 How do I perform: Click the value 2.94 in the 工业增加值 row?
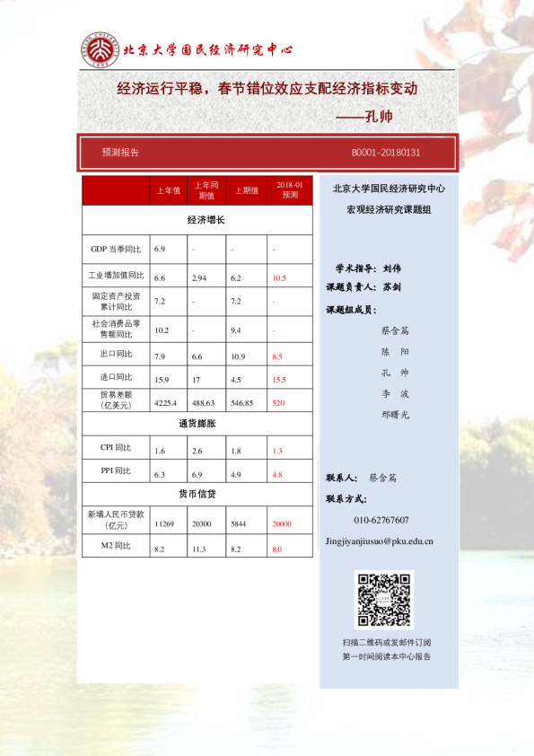[199, 278]
